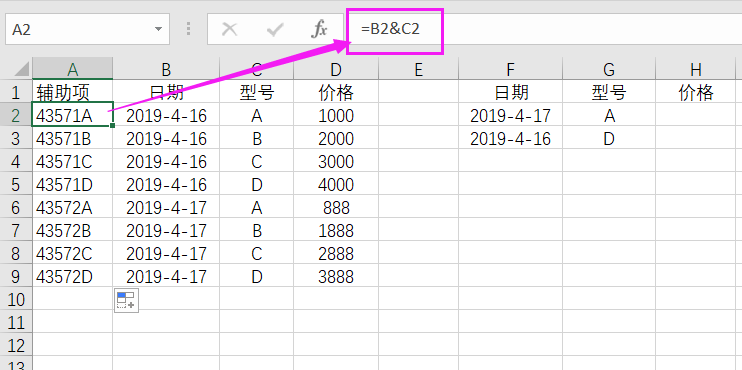The height and width of the screenshot is (370, 742).
Task: Click the 型号 header in column G
Action: 609,92
